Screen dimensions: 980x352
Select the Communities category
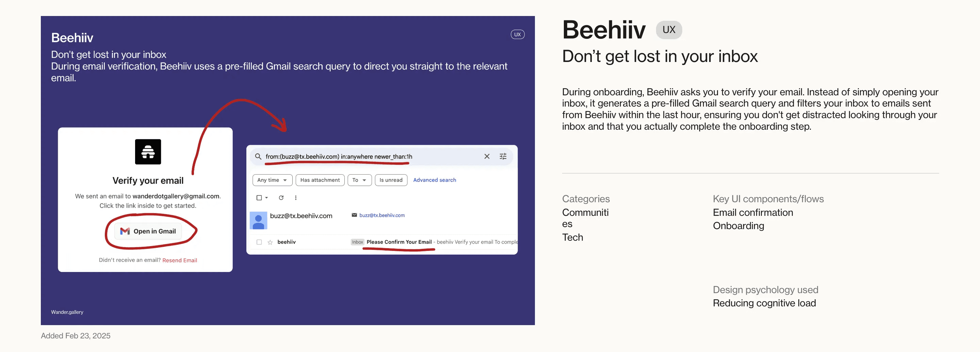[585, 218]
